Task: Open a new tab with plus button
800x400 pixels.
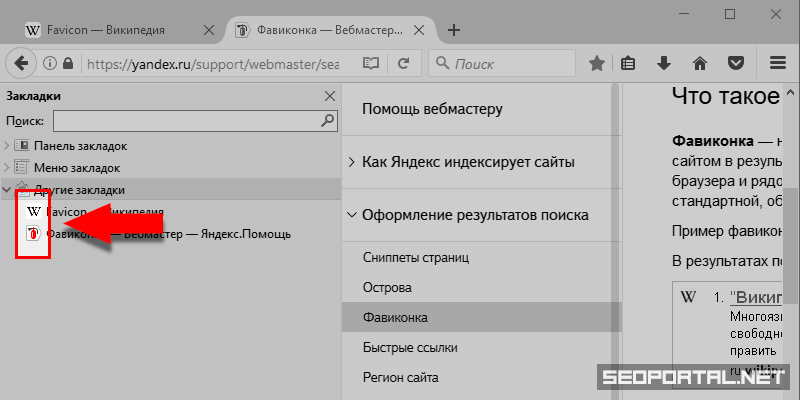Action: (x=454, y=30)
